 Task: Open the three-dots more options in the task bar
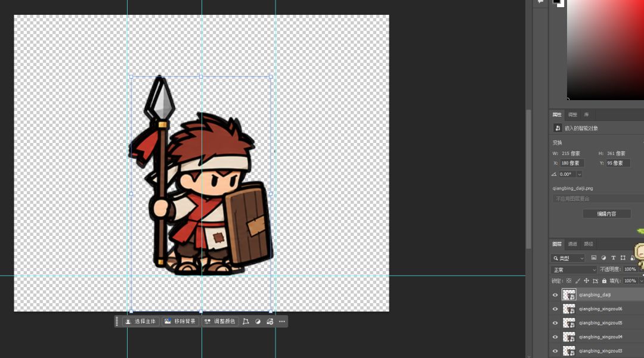[x=281, y=322]
